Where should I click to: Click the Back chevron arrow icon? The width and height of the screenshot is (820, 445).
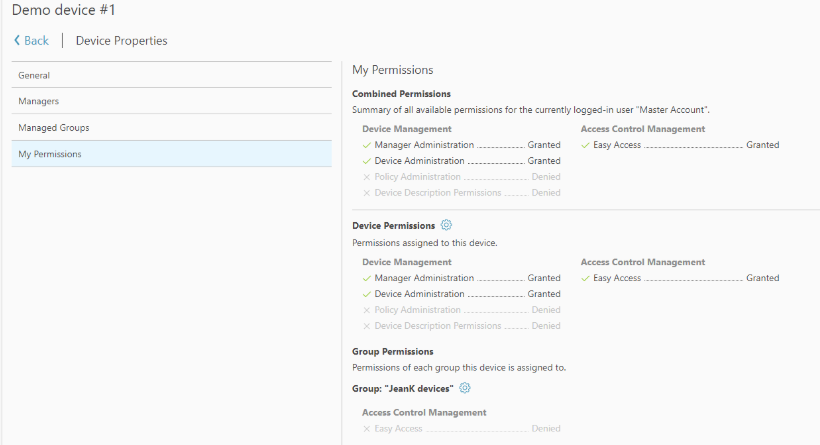[x=17, y=41]
